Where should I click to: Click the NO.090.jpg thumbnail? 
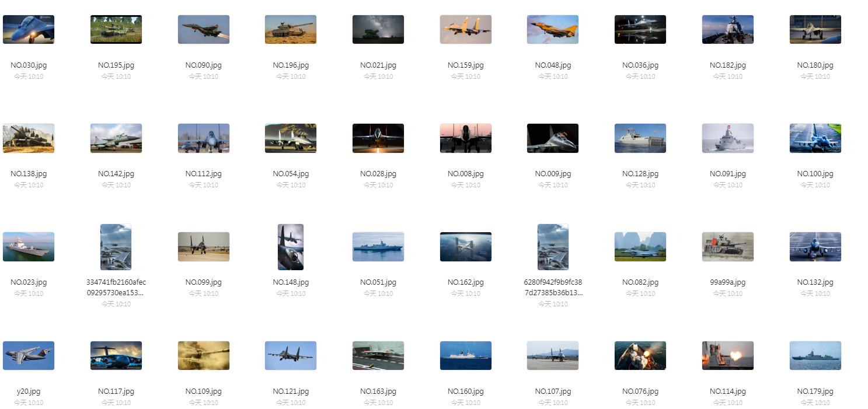[204, 30]
